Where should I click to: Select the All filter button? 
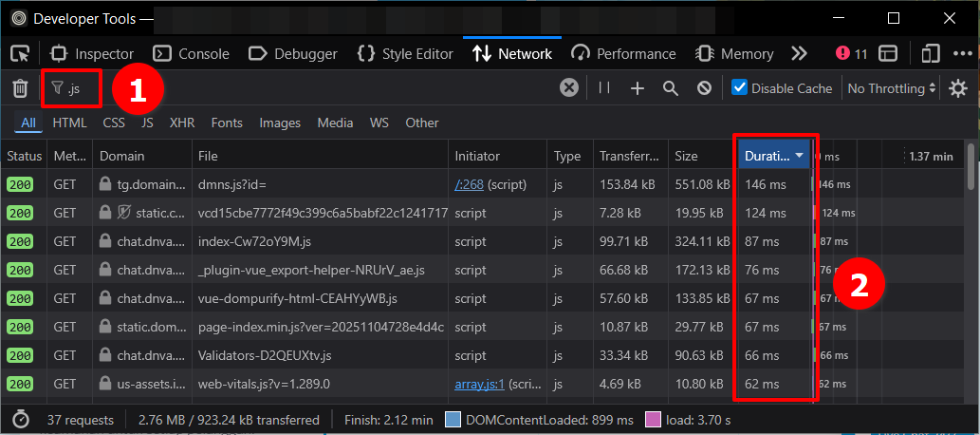(x=28, y=123)
